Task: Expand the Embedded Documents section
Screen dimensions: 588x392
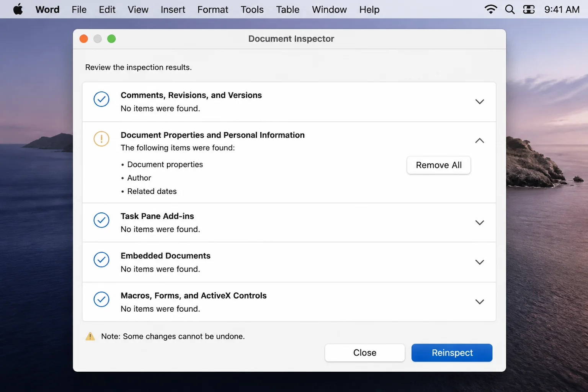Action: (x=480, y=262)
